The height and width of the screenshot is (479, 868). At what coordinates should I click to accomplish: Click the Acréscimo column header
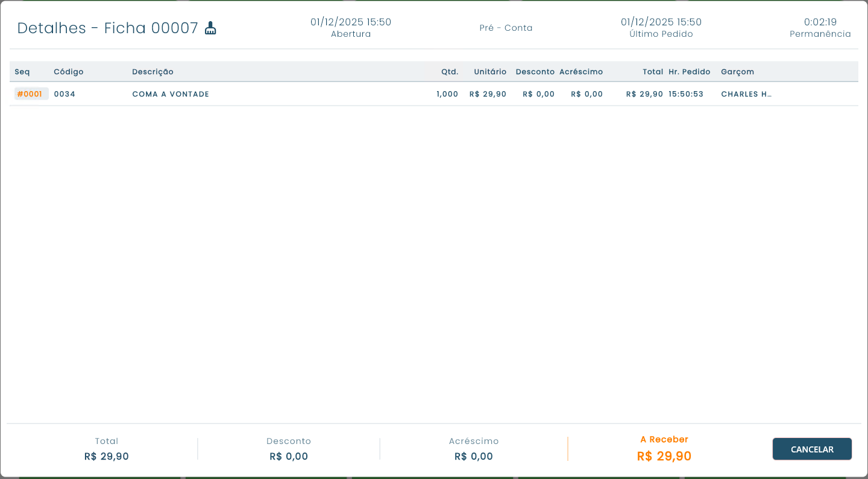click(580, 72)
